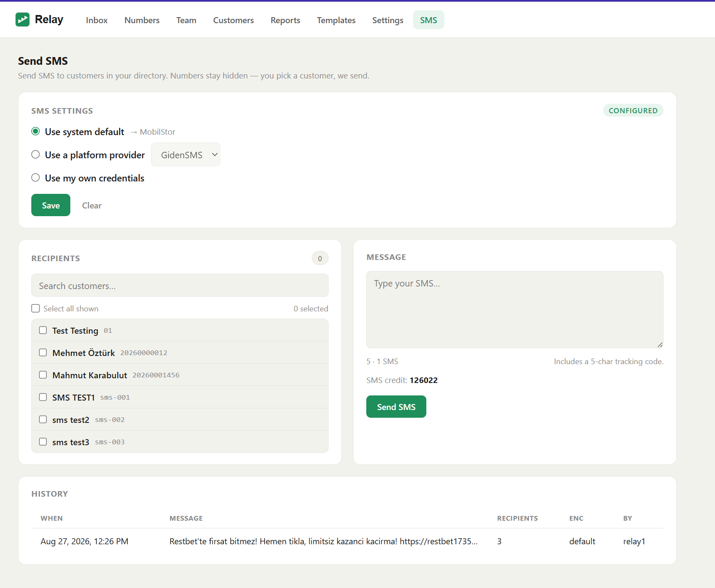Click the Restbet history message text

(323, 541)
